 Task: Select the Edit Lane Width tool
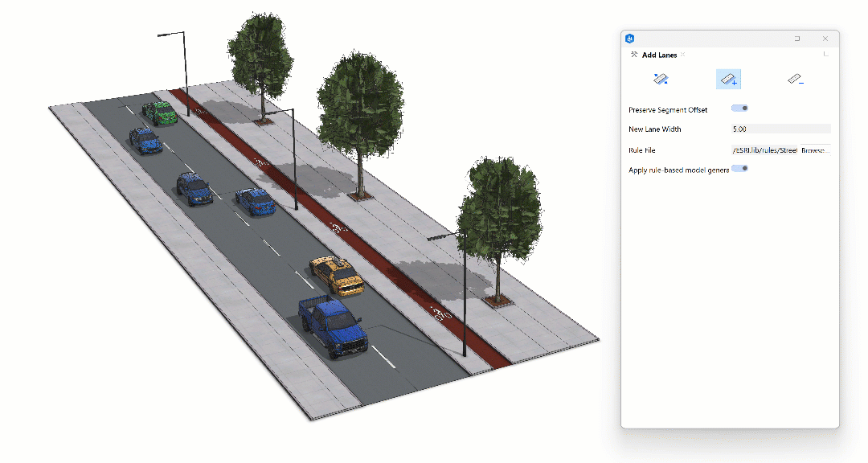pos(661,79)
